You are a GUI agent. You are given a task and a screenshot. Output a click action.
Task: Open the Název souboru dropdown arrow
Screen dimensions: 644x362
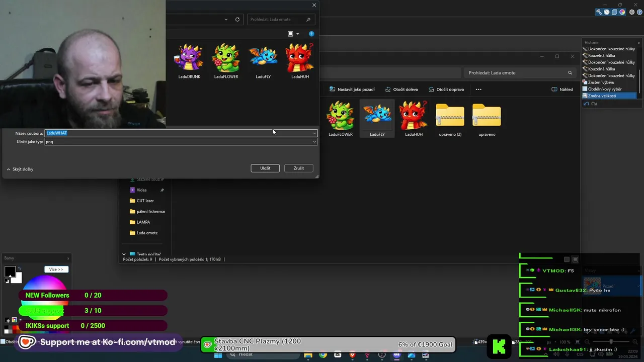point(314,133)
